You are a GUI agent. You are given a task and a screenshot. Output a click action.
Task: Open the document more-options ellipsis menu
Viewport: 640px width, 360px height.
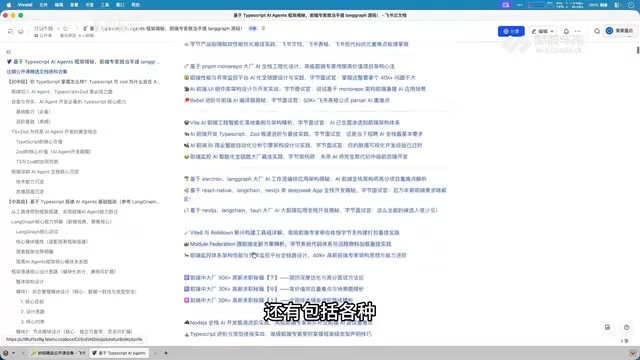click(x=578, y=31)
